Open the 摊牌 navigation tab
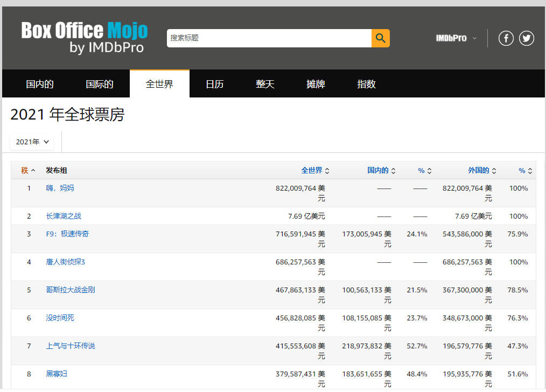The image size is (546, 392). (x=316, y=84)
